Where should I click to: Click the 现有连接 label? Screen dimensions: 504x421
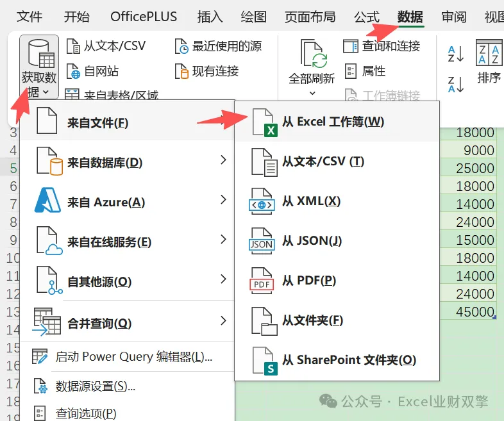click(x=215, y=71)
